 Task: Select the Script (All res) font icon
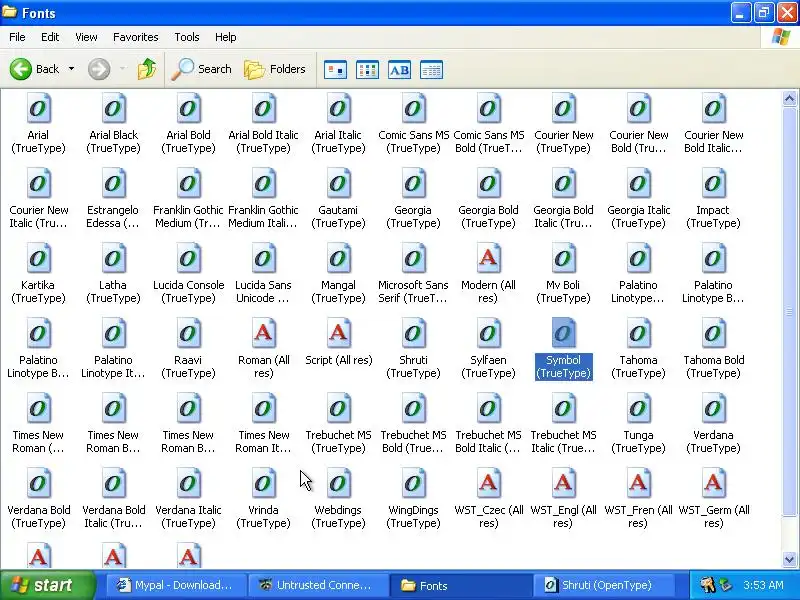click(339, 333)
